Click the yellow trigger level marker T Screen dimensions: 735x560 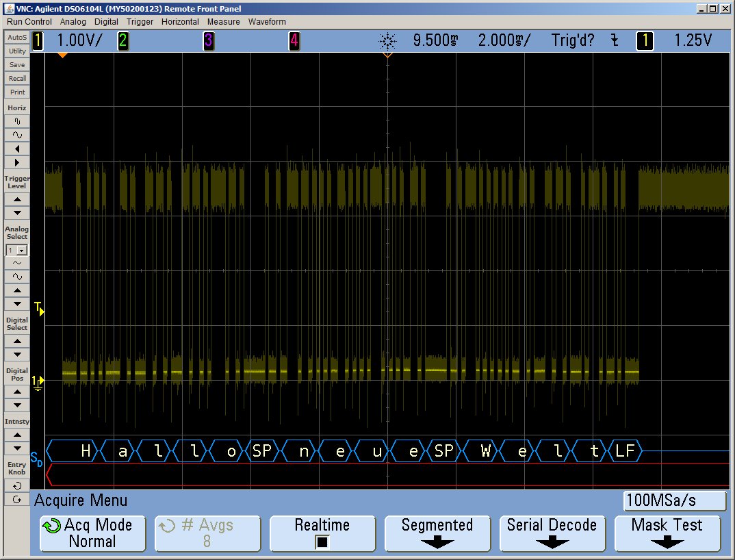pyautogui.click(x=39, y=308)
